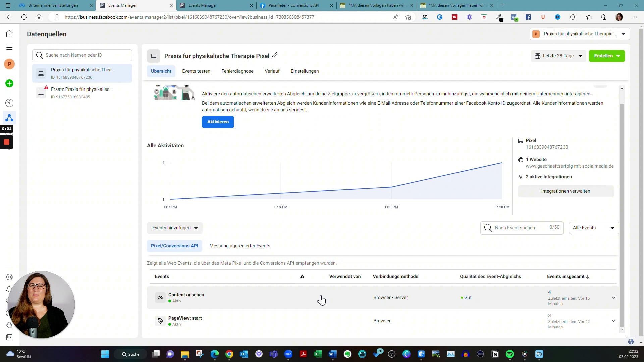Open the Fehlerdiagnose tab
The image size is (644, 362).
pos(237,71)
